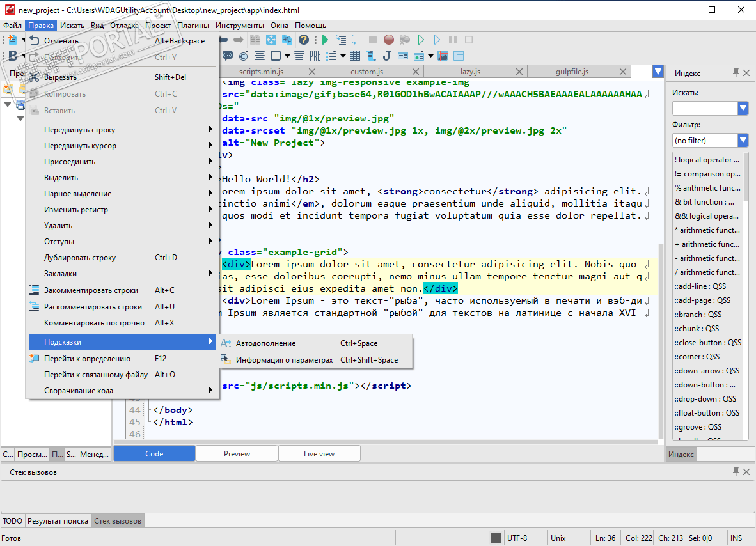Click the dark color square in status bar
The width and height of the screenshot is (756, 546).
(496, 538)
